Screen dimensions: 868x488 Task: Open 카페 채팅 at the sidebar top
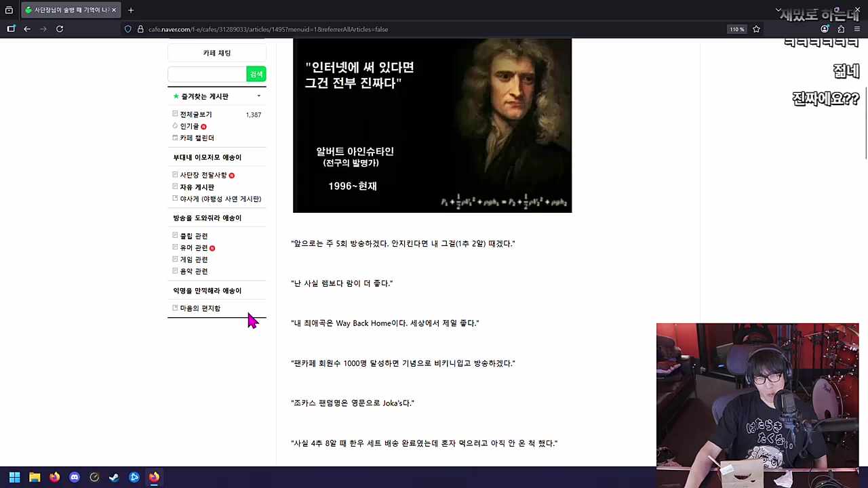(x=216, y=53)
